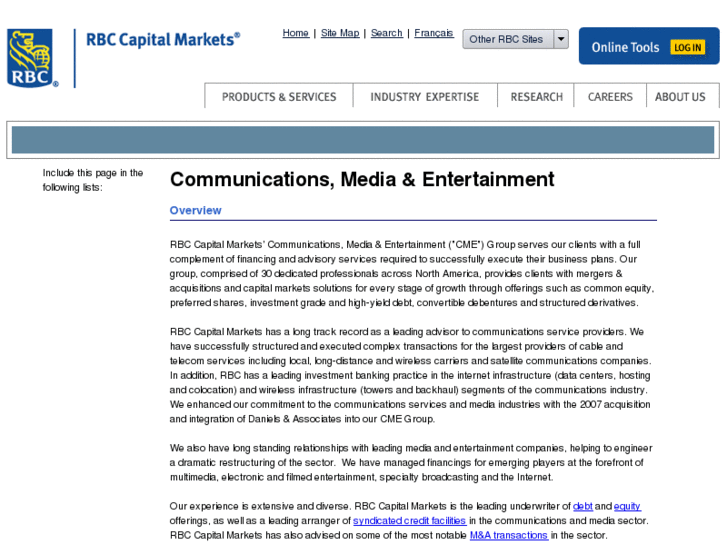This screenshot has height=545, width=727.
Task: Click the 'Include this page in the following lists' text
Action: (93, 180)
